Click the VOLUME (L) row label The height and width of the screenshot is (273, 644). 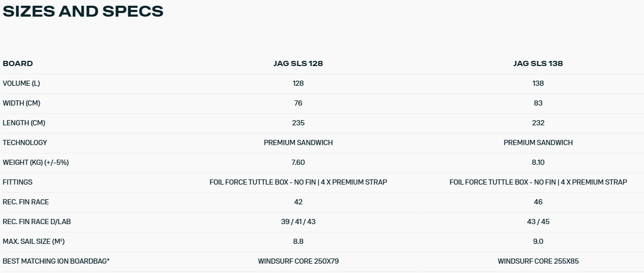21,83
